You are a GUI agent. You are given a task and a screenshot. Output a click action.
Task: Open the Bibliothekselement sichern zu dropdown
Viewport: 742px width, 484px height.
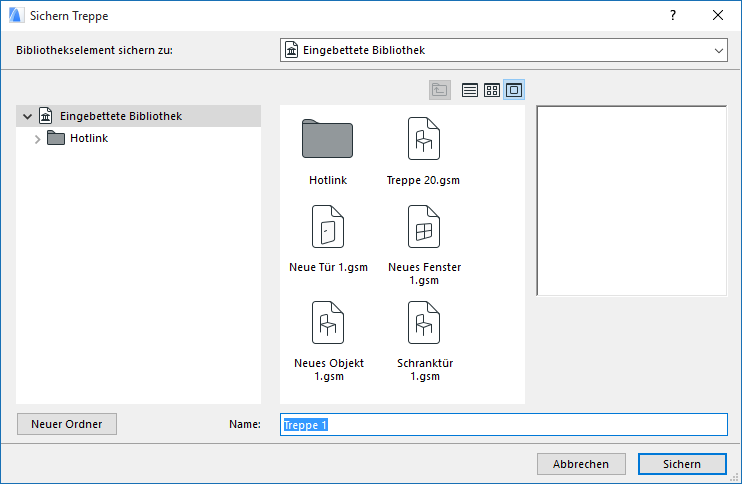504,50
